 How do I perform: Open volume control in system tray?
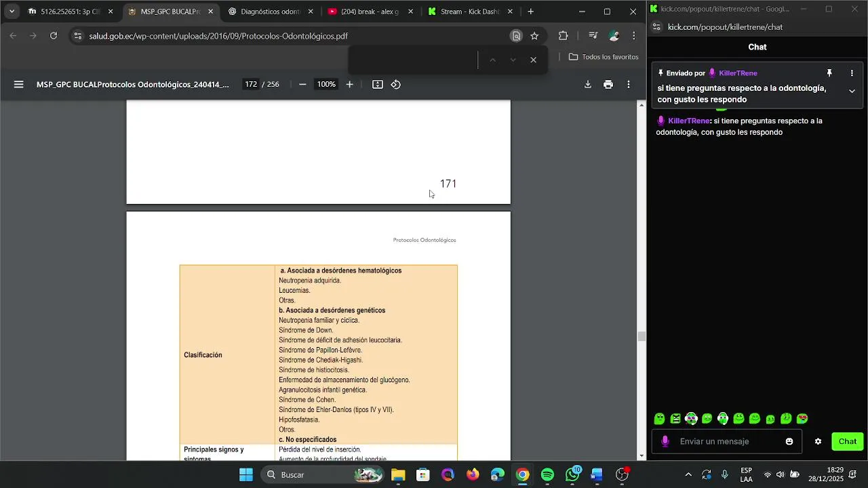[781, 474]
